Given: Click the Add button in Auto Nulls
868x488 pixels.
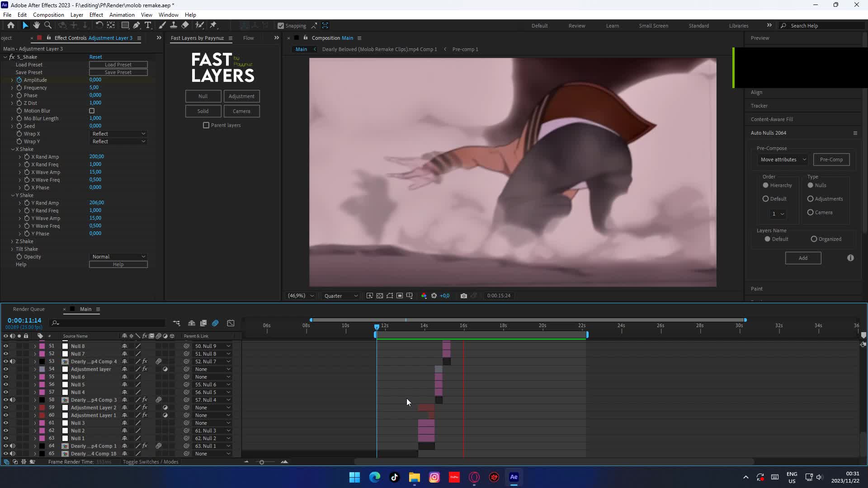Looking at the screenshot, I should 803,258.
